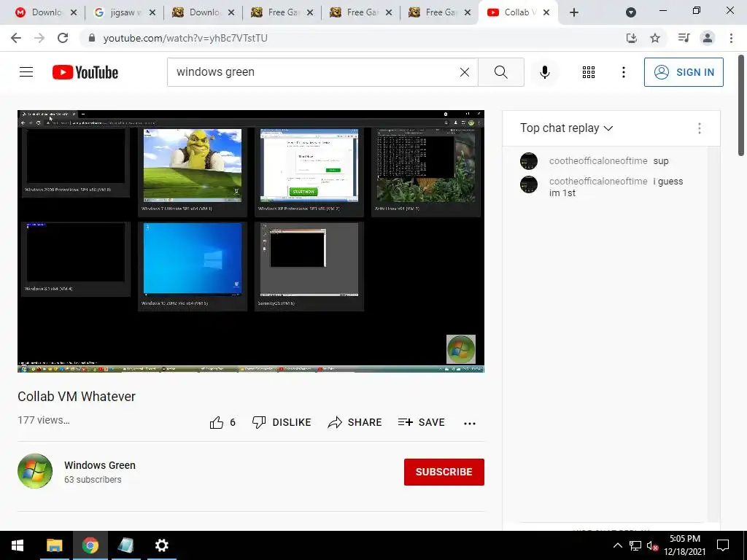Click the address bar URL
This screenshot has width=747, height=560.
(185, 38)
